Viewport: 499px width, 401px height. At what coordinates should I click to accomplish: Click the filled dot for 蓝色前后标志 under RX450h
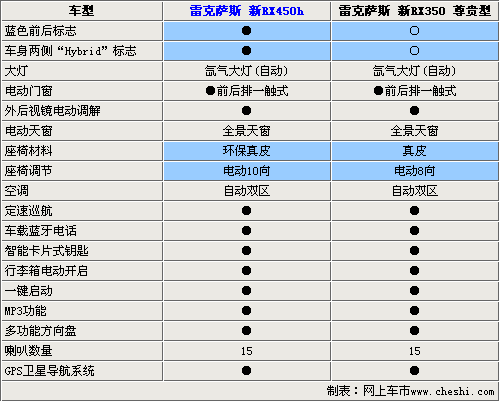point(246,31)
